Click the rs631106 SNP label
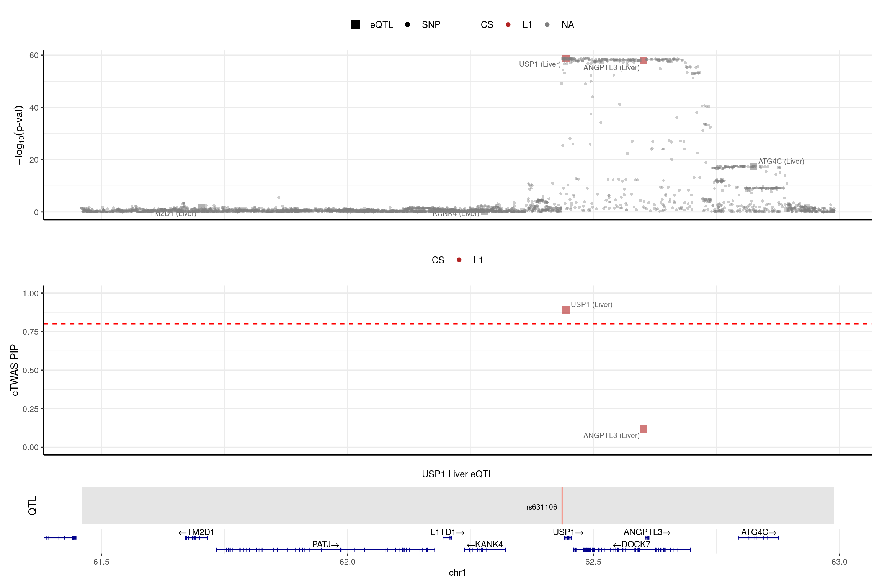Viewport: 882px width, 588px height. point(541,507)
